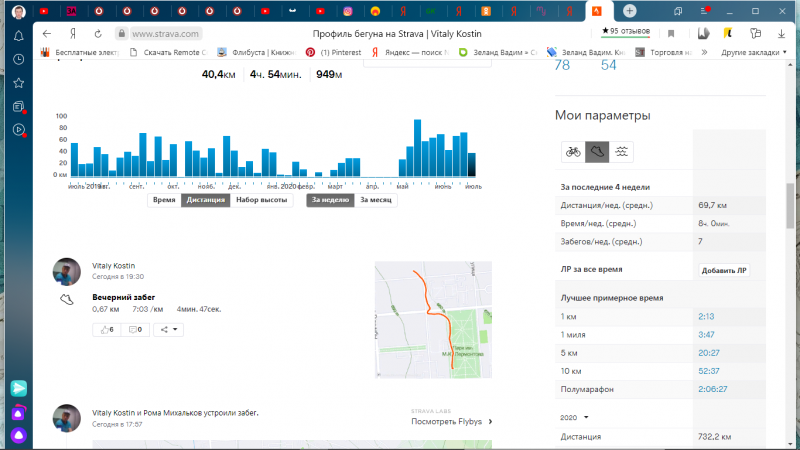This screenshot has width=800, height=450.
Task: Open sidebar news feed icon
Action: pyautogui.click(x=18, y=107)
